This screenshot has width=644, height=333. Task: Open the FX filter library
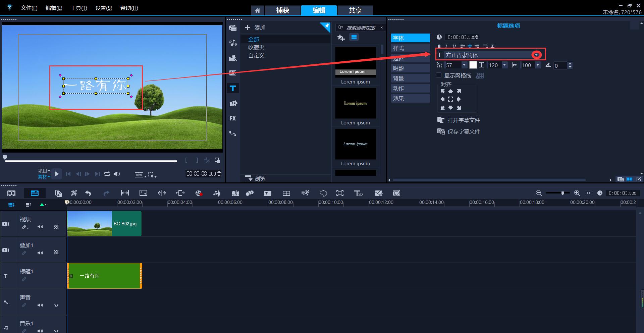[x=233, y=118]
